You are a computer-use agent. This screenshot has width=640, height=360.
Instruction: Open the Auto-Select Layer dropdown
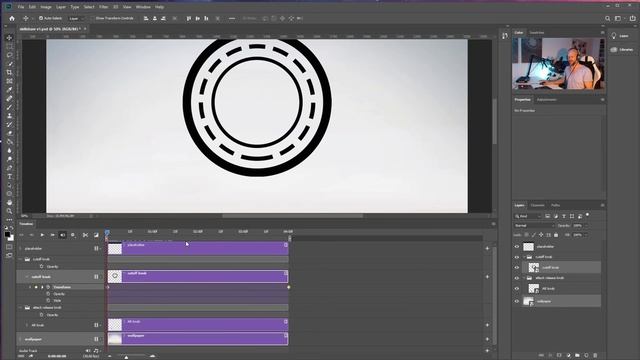tap(76, 18)
